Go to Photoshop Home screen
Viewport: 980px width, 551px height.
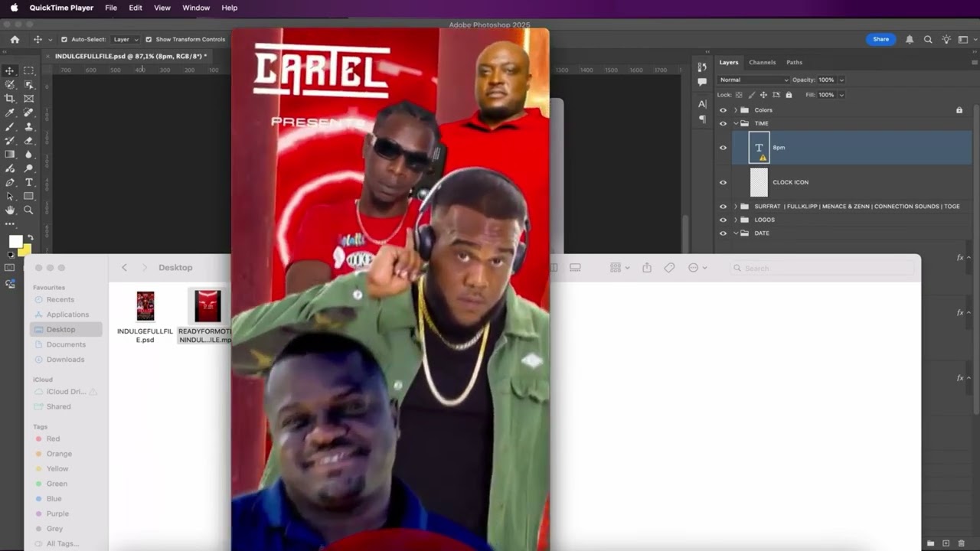click(15, 39)
